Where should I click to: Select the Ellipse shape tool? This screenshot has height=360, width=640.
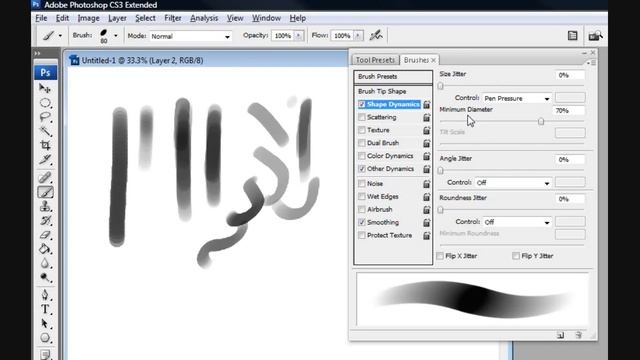click(45, 338)
